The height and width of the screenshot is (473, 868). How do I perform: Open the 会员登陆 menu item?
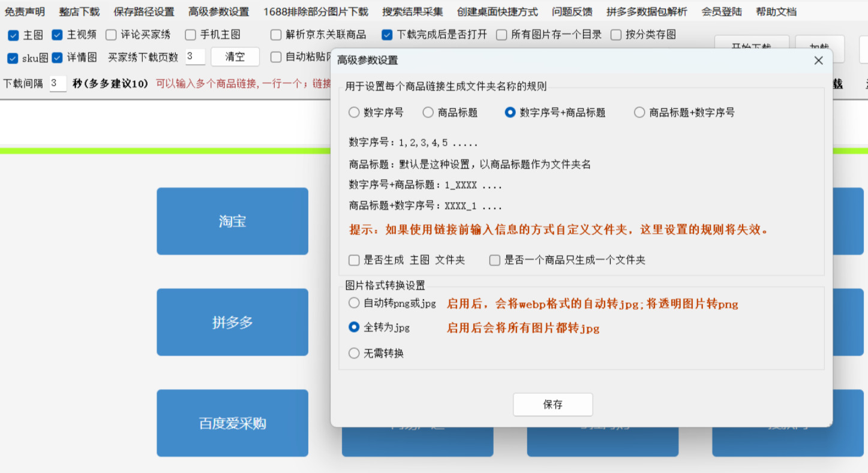pos(722,11)
